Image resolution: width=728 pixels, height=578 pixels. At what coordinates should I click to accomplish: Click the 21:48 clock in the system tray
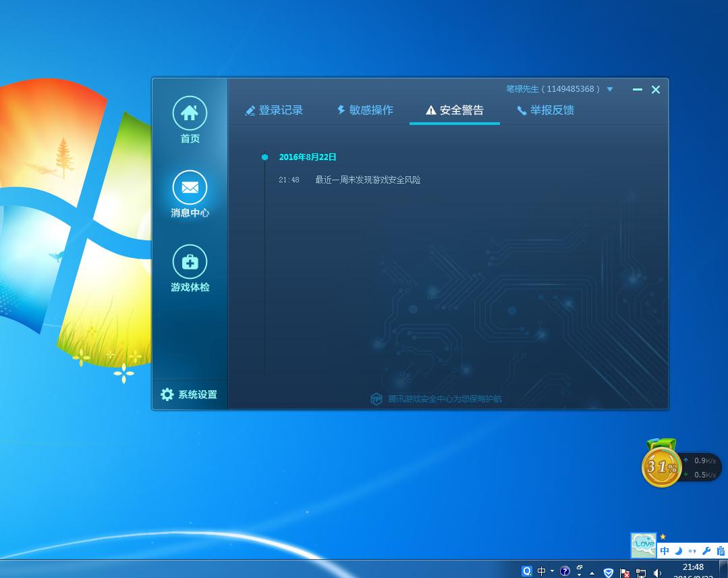(x=693, y=567)
